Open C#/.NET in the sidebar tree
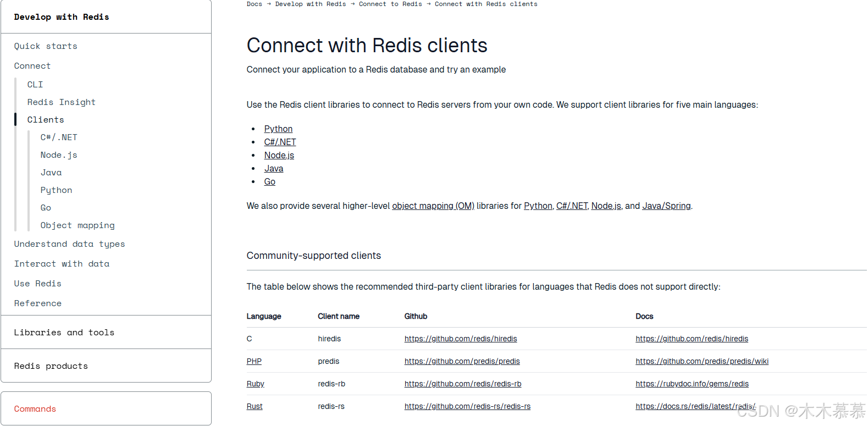Image resolution: width=868 pixels, height=426 pixels. [59, 137]
